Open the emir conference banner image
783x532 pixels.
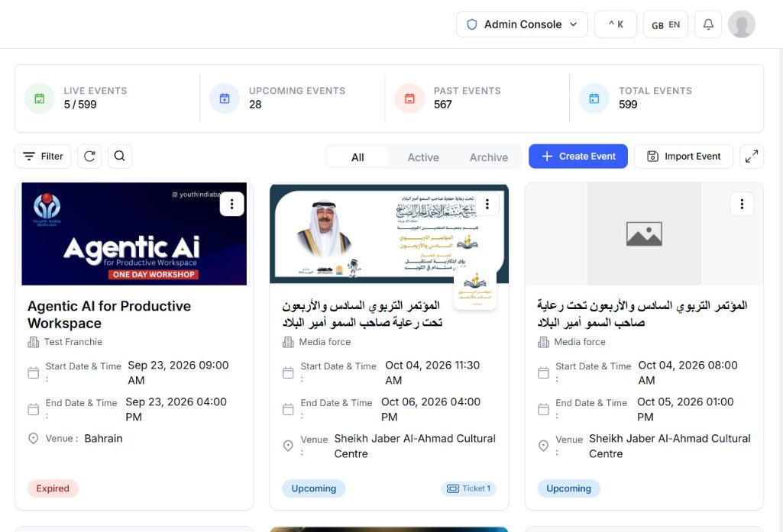389,234
